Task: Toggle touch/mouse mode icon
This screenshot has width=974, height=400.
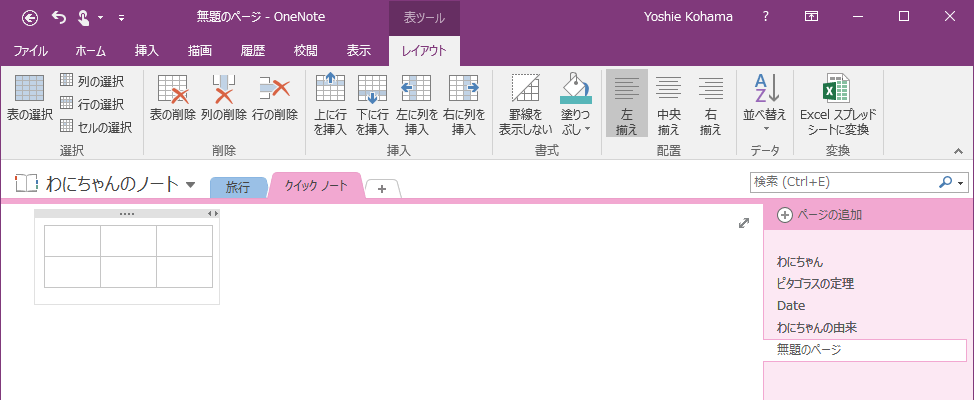Action: (x=83, y=17)
